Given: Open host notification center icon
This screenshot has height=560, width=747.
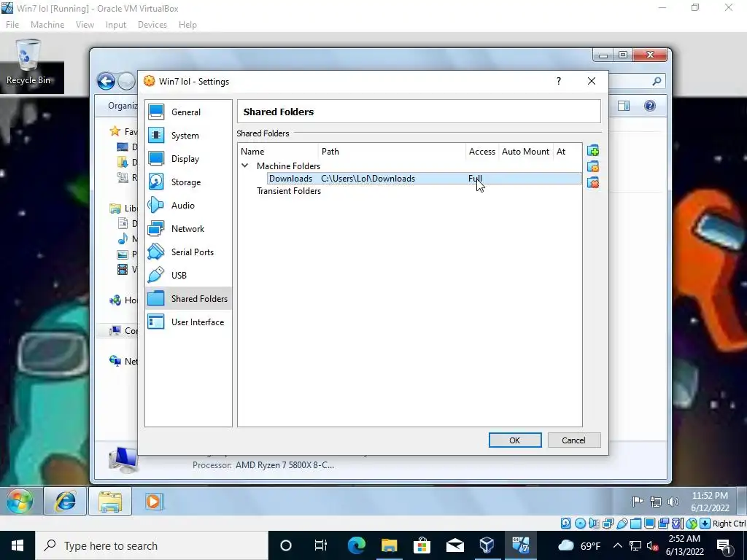Looking at the screenshot, I should (x=724, y=545).
